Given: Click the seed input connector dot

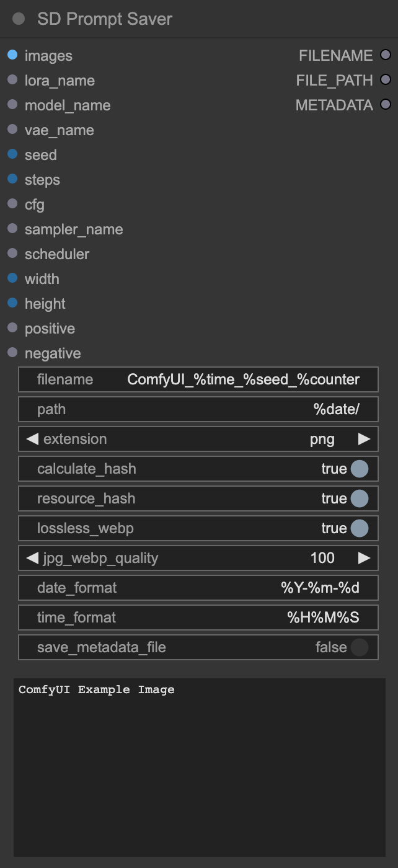Looking at the screenshot, I should [x=12, y=154].
